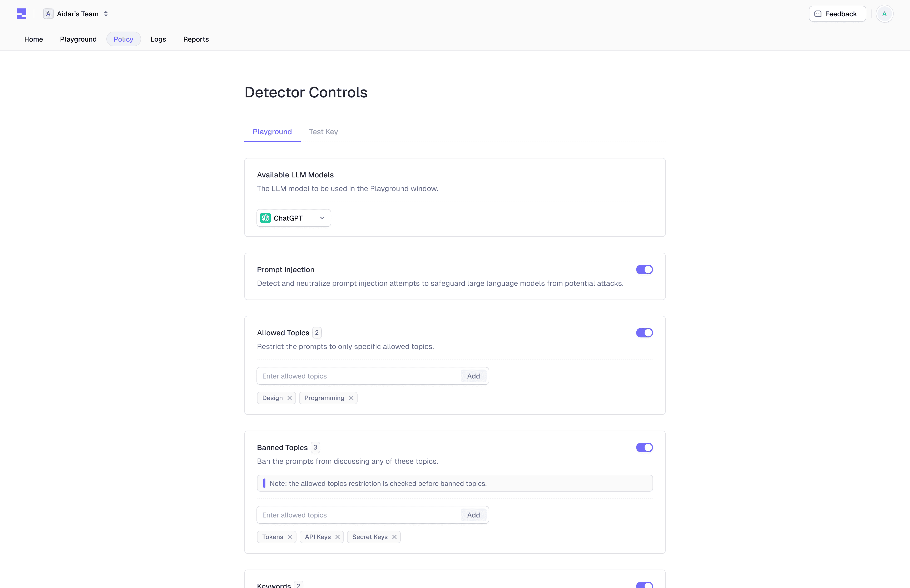Click the Prompt Injection title

click(x=286, y=270)
